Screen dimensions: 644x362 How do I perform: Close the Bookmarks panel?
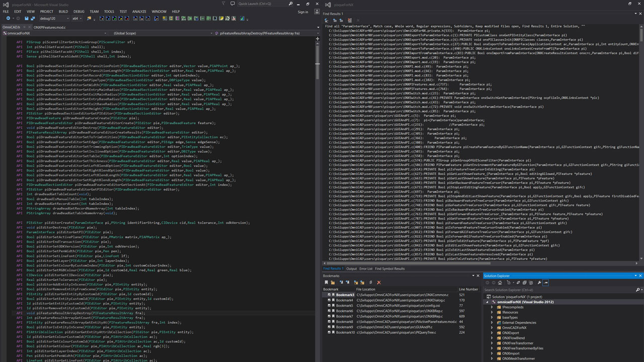(477, 276)
